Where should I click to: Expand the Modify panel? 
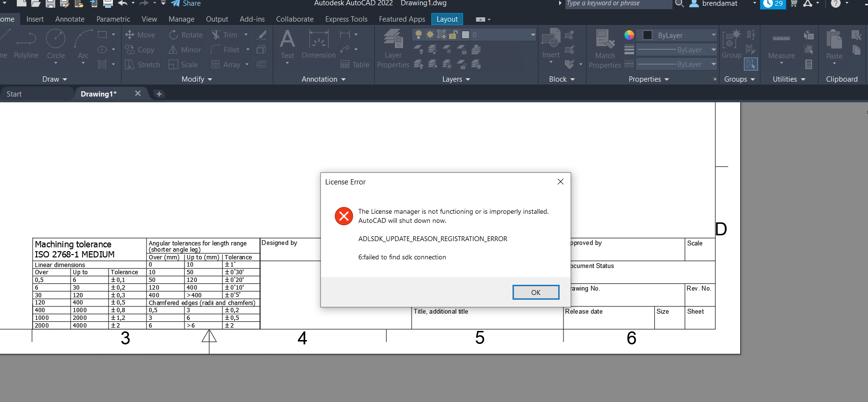[197, 79]
